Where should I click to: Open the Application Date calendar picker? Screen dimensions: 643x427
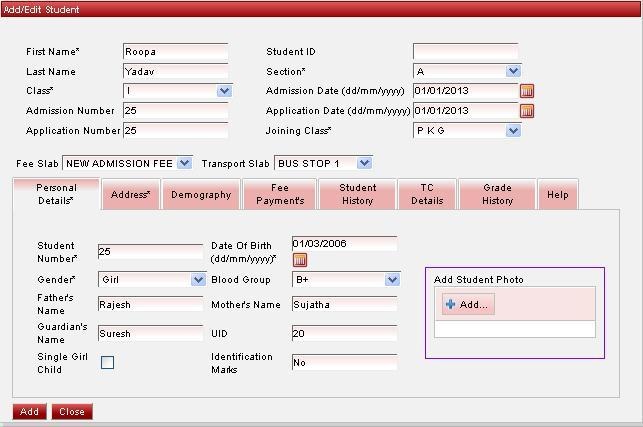click(527, 111)
